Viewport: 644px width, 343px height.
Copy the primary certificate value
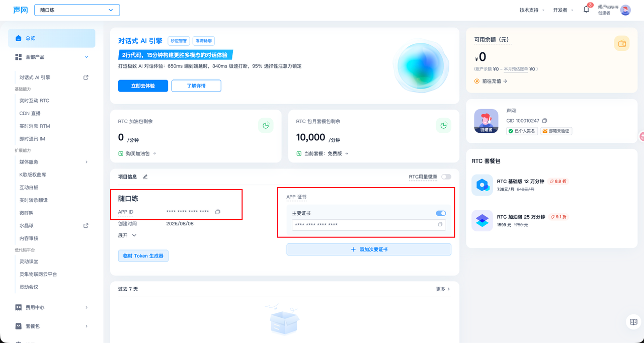(440, 225)
